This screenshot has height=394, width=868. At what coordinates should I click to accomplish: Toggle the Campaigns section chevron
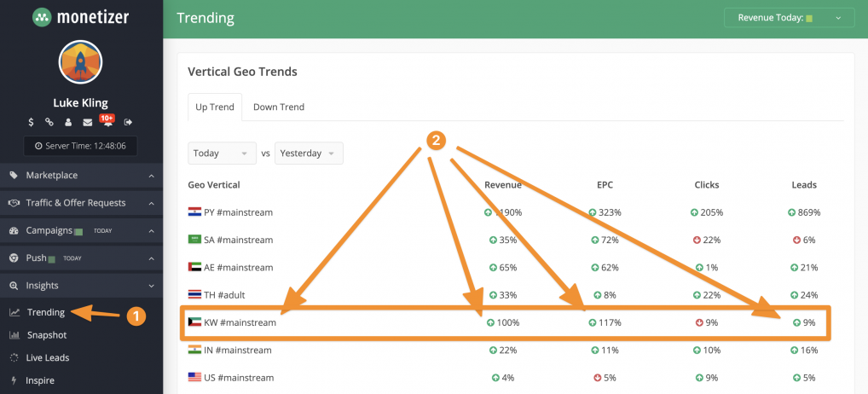pos(151,230)
